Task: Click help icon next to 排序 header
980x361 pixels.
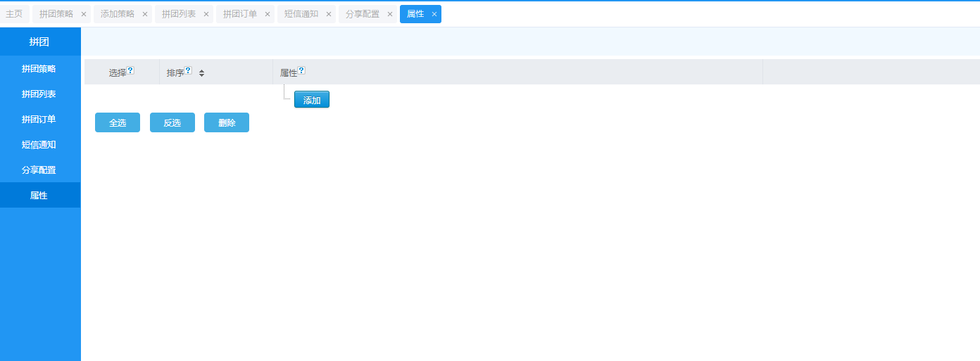Action: 188,70
